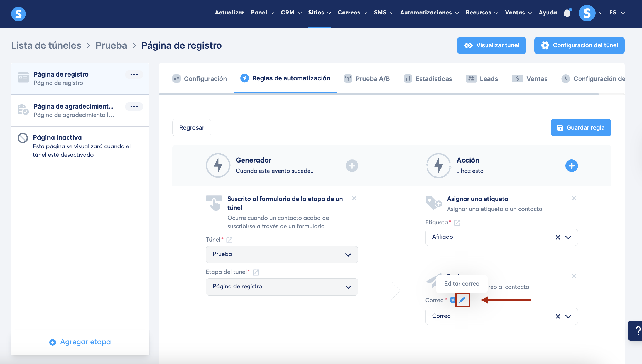Click the horizontal tabs scrollbar

click(379, 94)
